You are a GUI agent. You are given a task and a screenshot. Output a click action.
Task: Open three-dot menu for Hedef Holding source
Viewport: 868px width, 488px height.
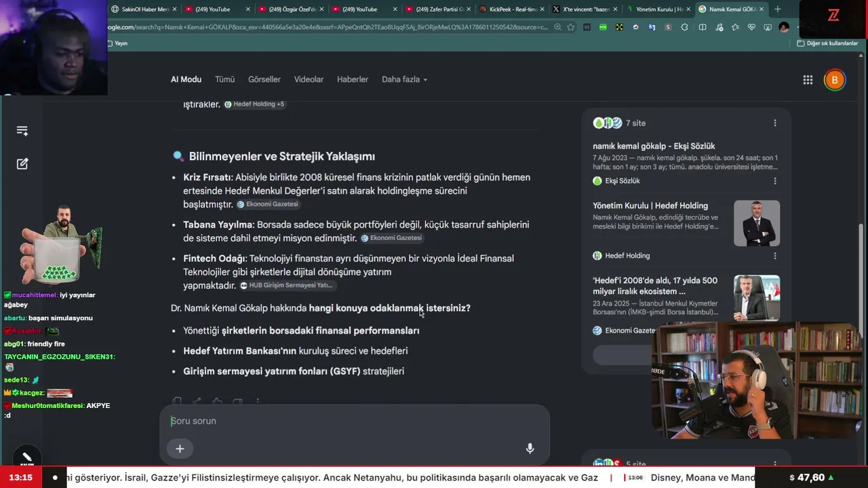coord(775,256)
